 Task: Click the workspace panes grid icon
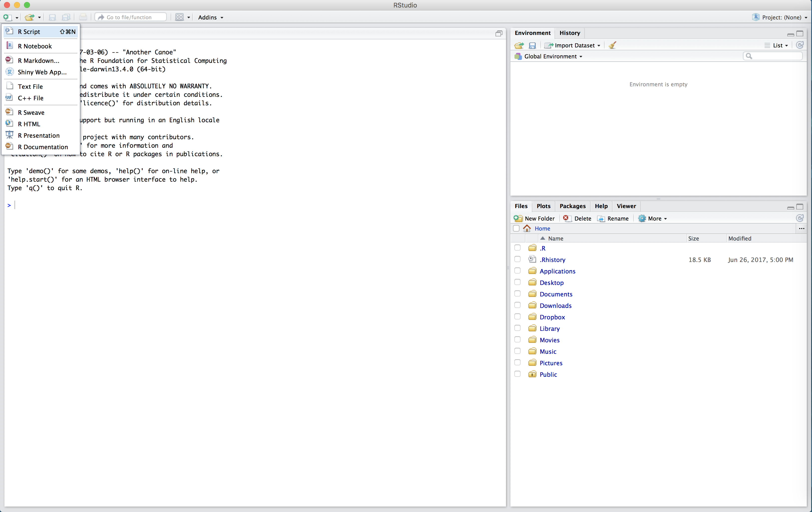click(179, 17)
